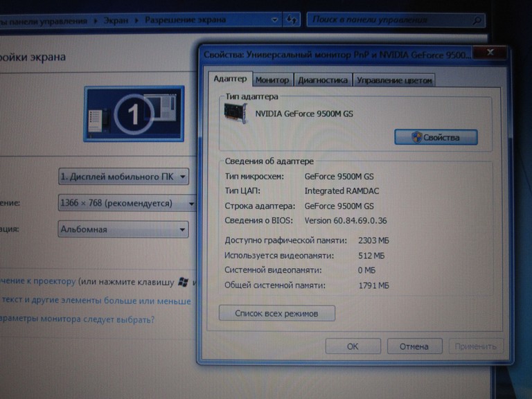The height and width of the screenshot is (399, 532).
Task: Open the Дисплей мобильного ПК dropdown
Action: click(123, 177)
